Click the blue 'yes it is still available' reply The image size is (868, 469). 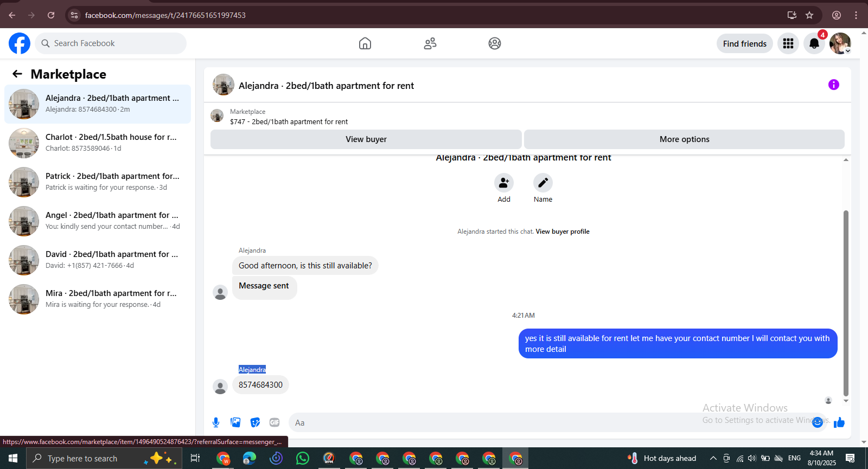point(678,344)
